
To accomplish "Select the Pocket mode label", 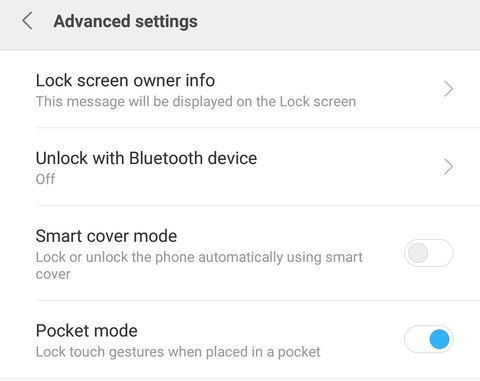I will (x=87, y=331).
